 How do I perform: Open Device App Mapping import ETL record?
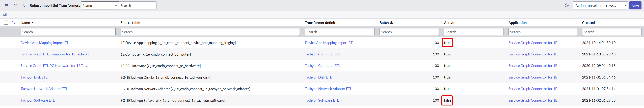point(45,43)
